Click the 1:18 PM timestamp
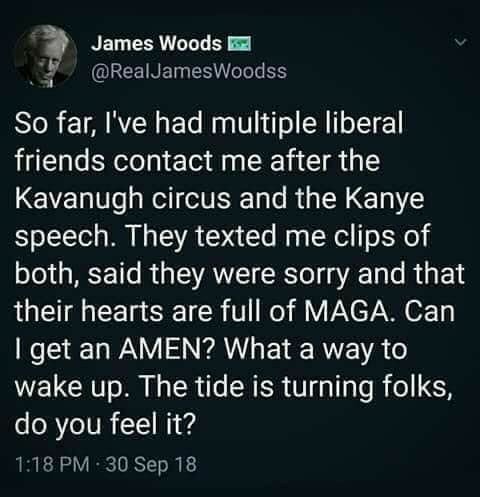 52,464
